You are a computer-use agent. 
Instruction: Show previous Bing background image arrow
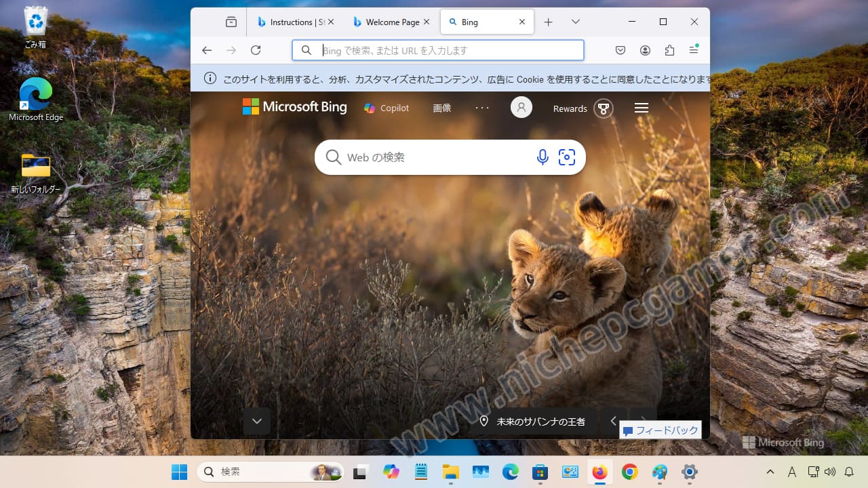click(x=614, y=421)
